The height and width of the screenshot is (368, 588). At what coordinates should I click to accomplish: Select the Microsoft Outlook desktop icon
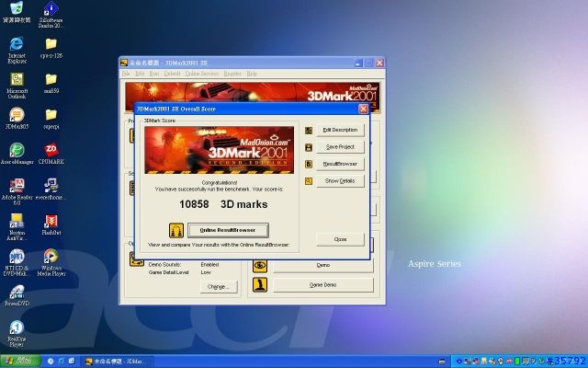click(17, 86)
